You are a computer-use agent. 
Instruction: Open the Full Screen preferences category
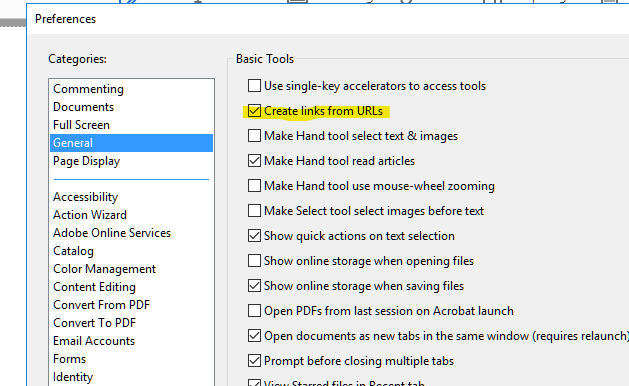point(132,125)
